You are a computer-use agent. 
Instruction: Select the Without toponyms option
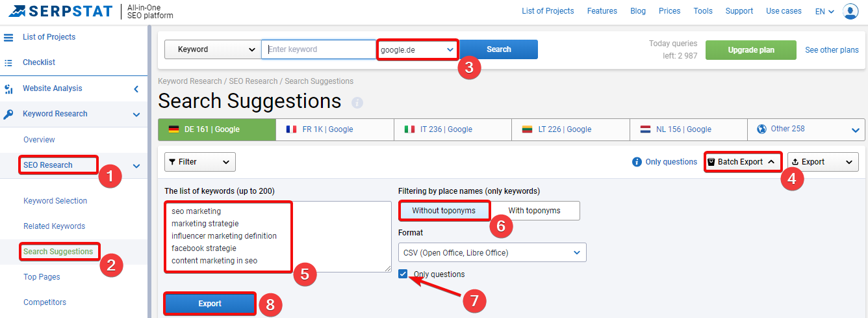coord(444,211)
